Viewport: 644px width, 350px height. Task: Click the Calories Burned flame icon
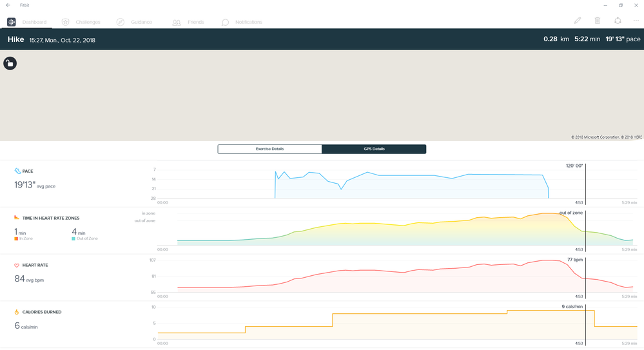pyautogui.click(x=17, y=312)
